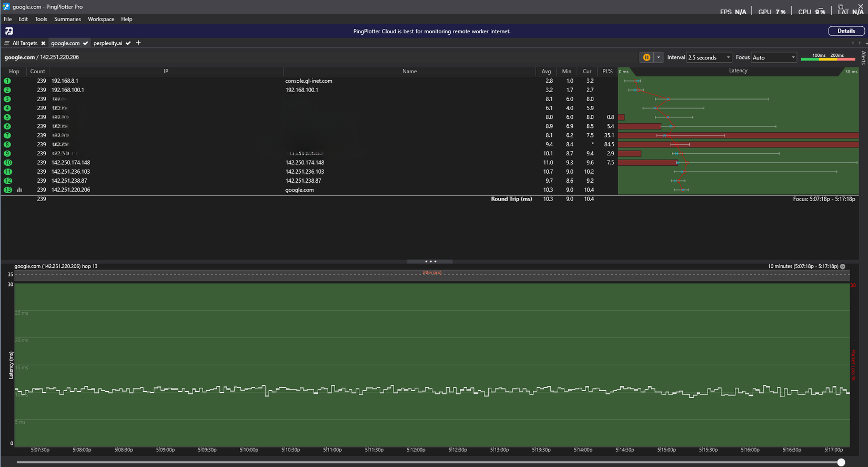868x467 pixels.
Task: Open the Tools menu
Action: click(41, 19)
